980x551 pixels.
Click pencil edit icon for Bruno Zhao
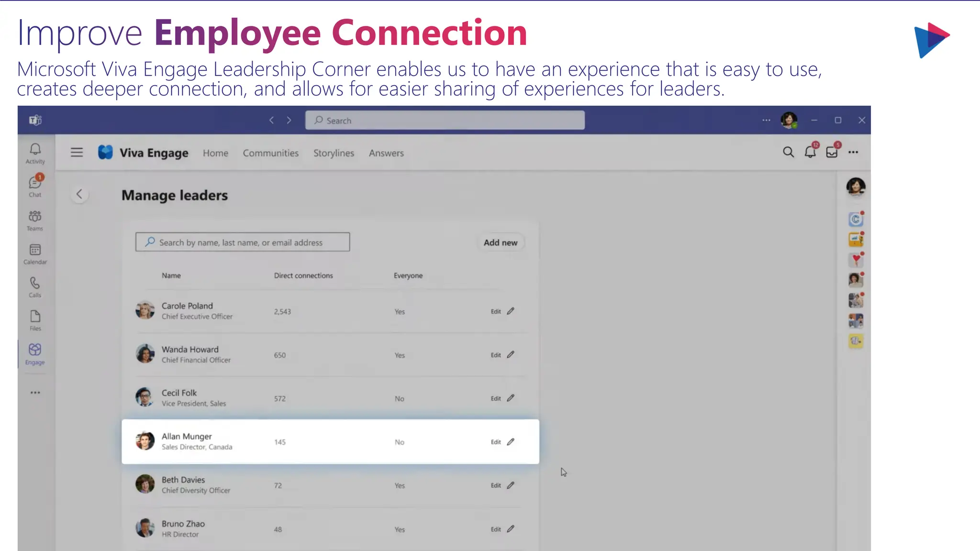coord(511,529)
